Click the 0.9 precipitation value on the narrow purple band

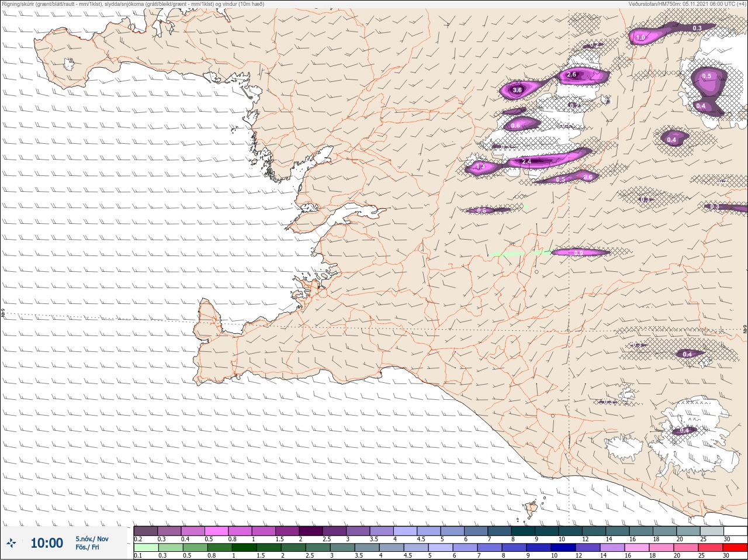click(x=579, y=253)
